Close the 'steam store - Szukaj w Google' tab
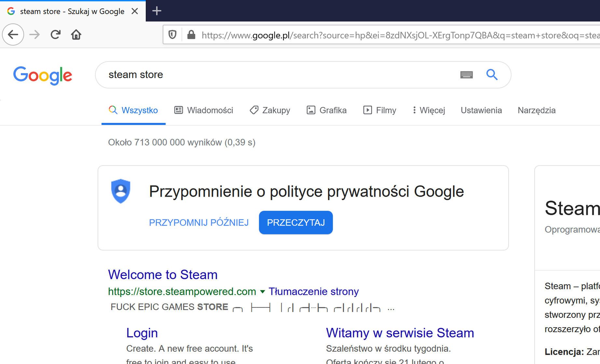600x364 pixels. 135,11
